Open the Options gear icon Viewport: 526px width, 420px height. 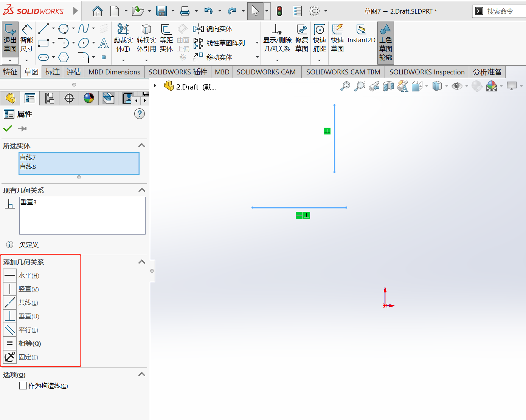pyautogui.click(x=314, y=11)
